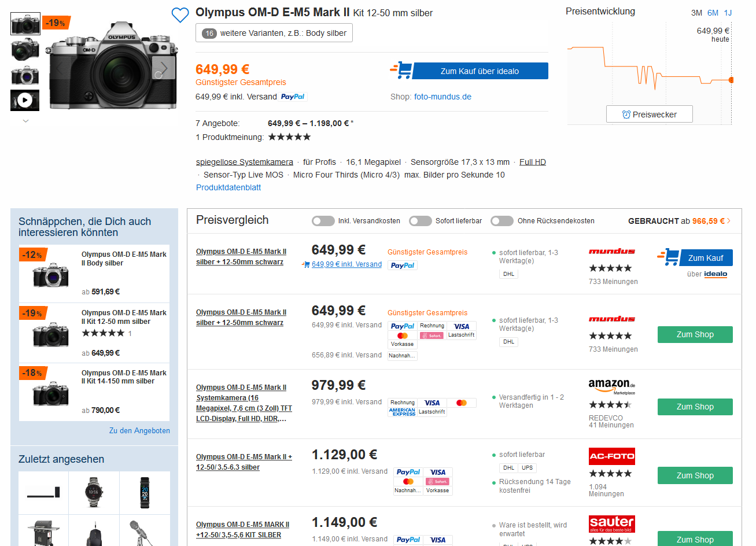Click the heart wishlist icon
The height and width of the screenshot is (546, 756).
[x=180, y=15]
